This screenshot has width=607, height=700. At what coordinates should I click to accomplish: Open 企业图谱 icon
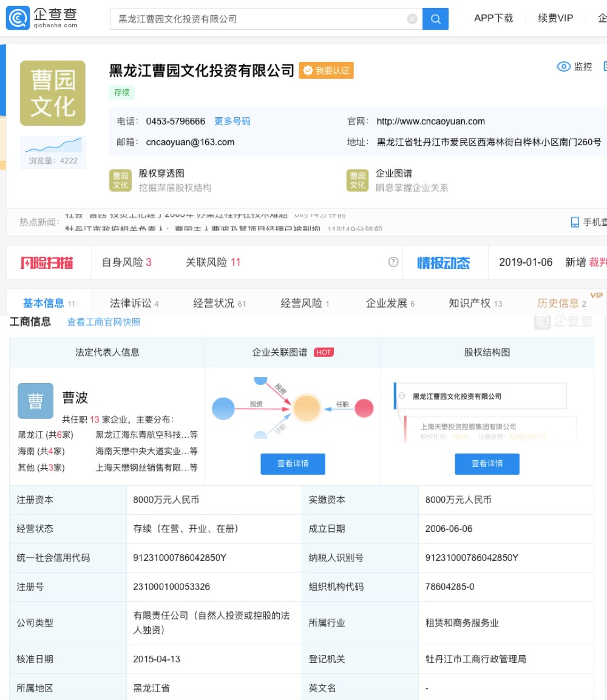point(358,180)
